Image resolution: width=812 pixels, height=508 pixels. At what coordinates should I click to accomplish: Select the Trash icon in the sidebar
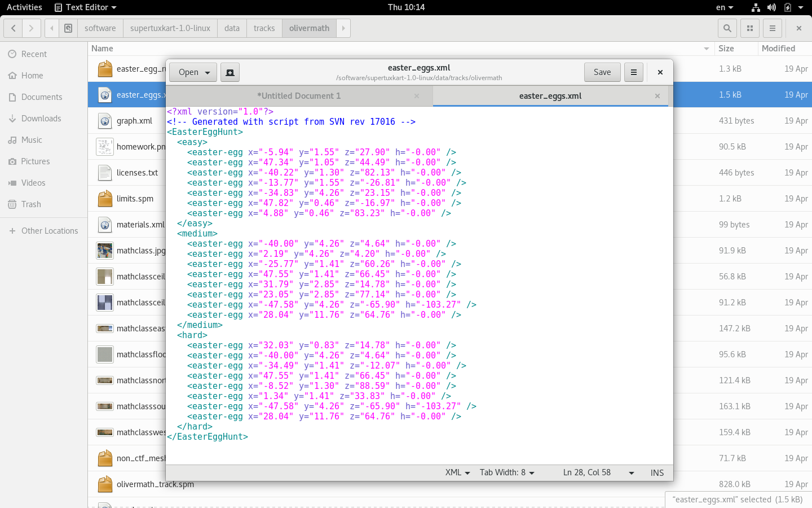pos(12,204)
